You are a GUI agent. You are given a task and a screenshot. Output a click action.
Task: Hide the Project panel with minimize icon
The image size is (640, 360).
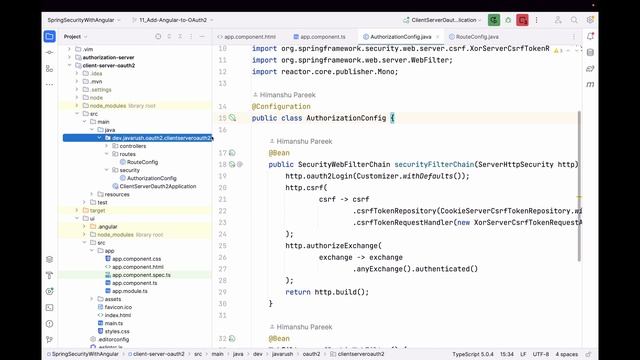pos(202,36)
